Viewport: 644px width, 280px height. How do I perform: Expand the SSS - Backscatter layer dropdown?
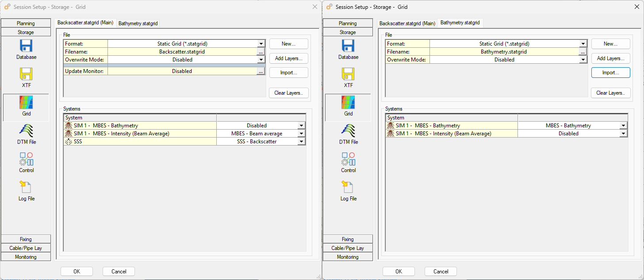coord(302,142)
